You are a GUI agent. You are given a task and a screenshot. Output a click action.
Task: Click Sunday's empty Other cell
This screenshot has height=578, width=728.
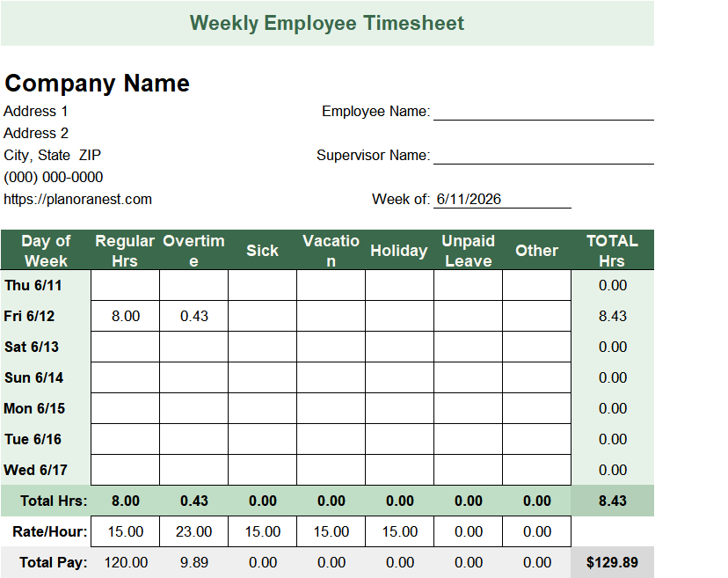(536, 377)
